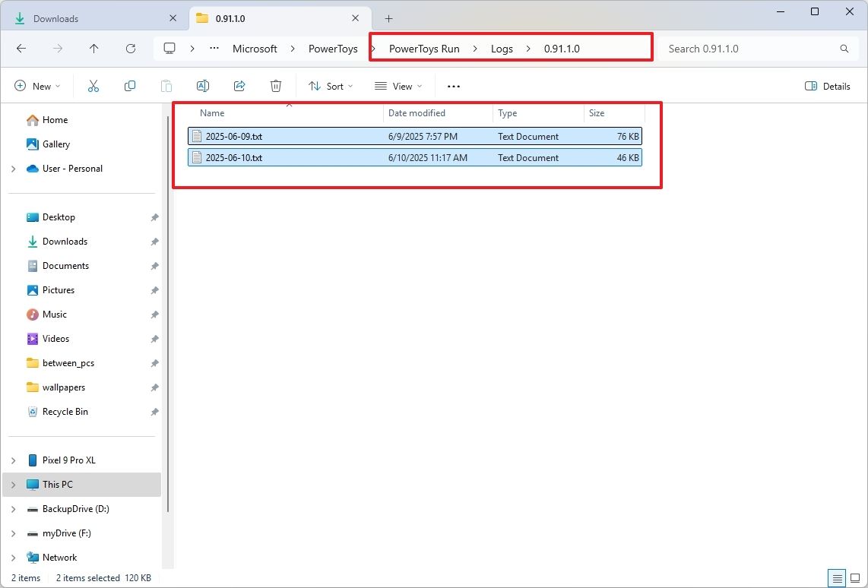The height and width of the screenshot is (588, 868).
Task: Navigate up one folder level
Action: coord(93,48)
